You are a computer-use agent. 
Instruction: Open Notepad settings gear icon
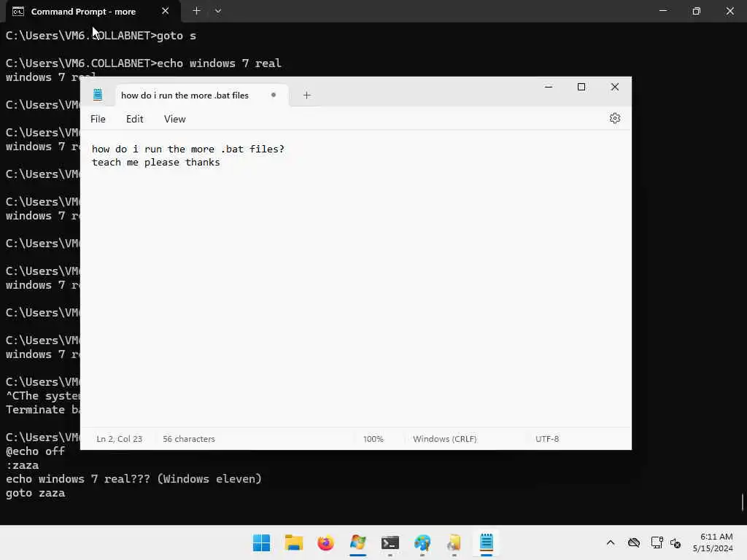[614, 118]
